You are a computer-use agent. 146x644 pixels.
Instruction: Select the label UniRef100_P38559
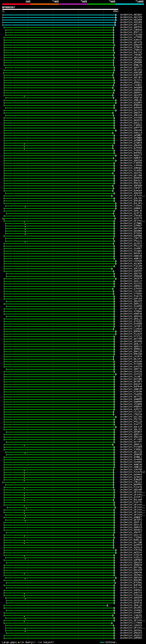pos(131,163)
